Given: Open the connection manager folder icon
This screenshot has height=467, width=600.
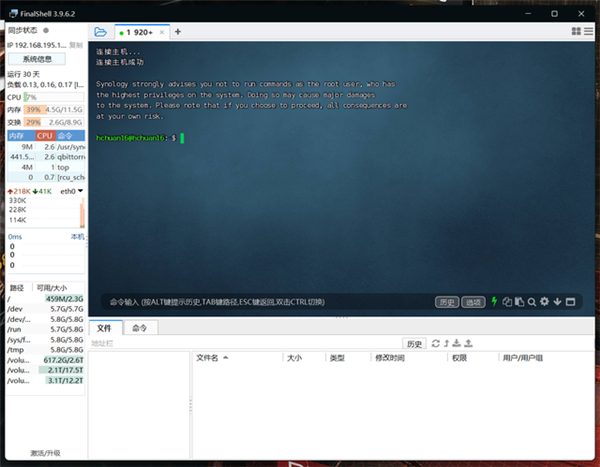Looking at the screenshot, I should [100, 32].
